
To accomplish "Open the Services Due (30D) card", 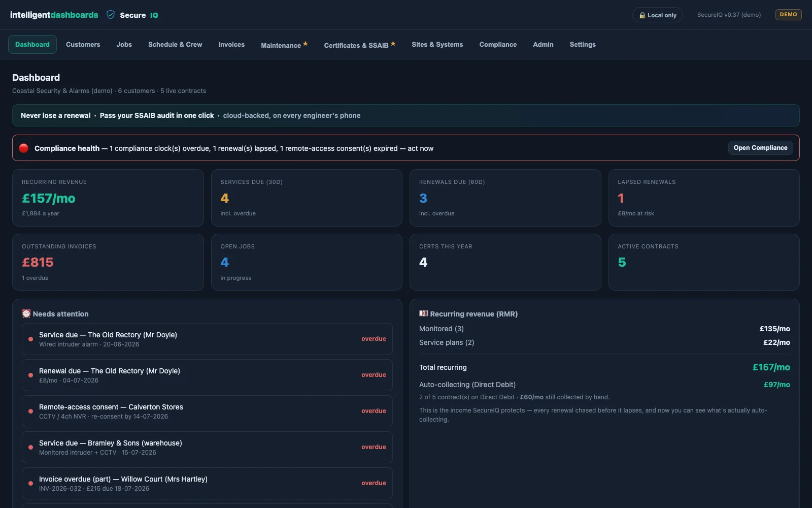I will click(x=307, y=198).
